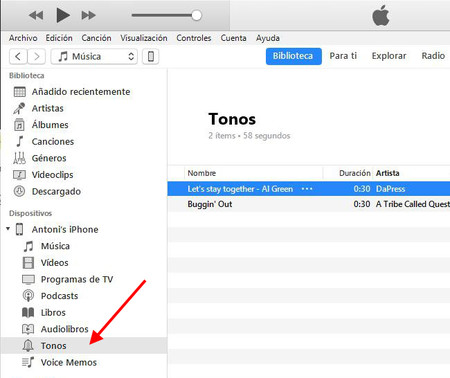The image size is (450, 378).
Task: Click the Podcasts icon
Action: point(28,296)
